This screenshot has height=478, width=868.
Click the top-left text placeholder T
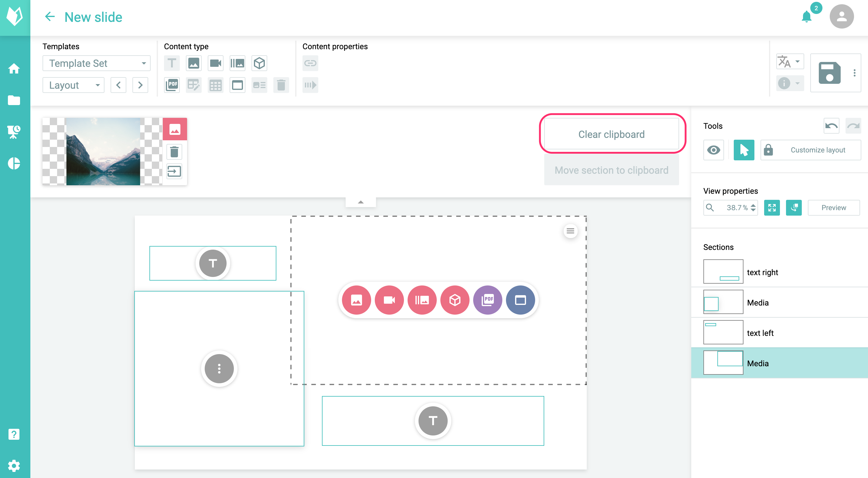pos(213,263)
